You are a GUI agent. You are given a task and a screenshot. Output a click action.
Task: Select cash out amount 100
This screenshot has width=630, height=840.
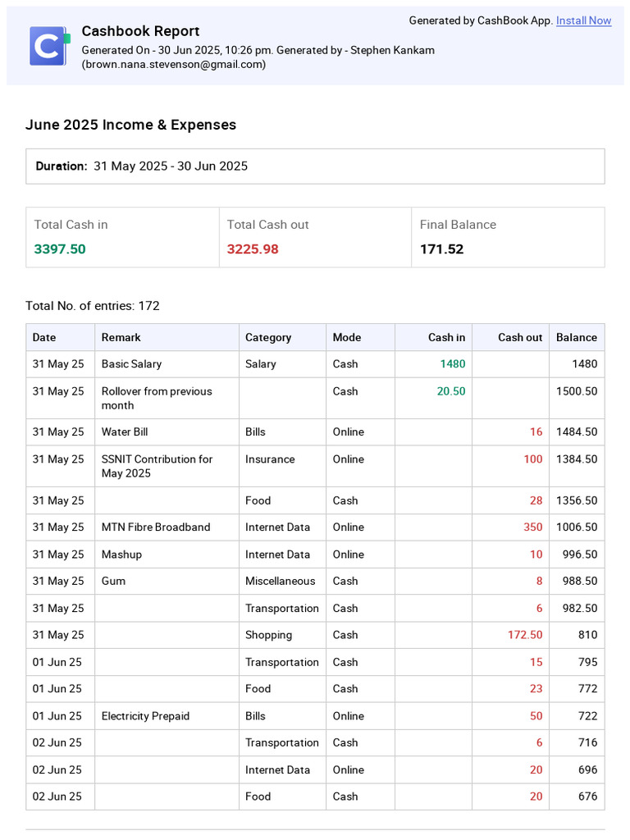(533, 459)
